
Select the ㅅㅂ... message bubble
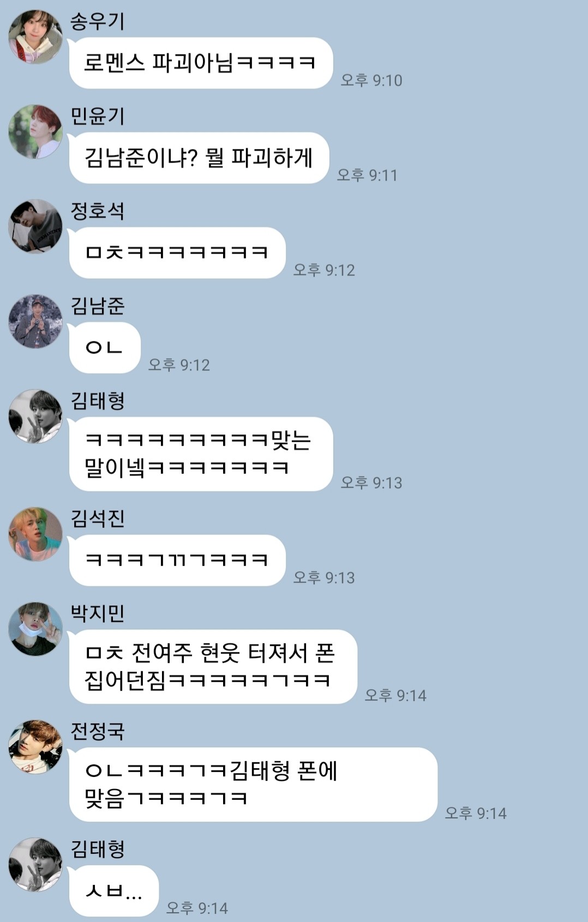click(113, 891)
